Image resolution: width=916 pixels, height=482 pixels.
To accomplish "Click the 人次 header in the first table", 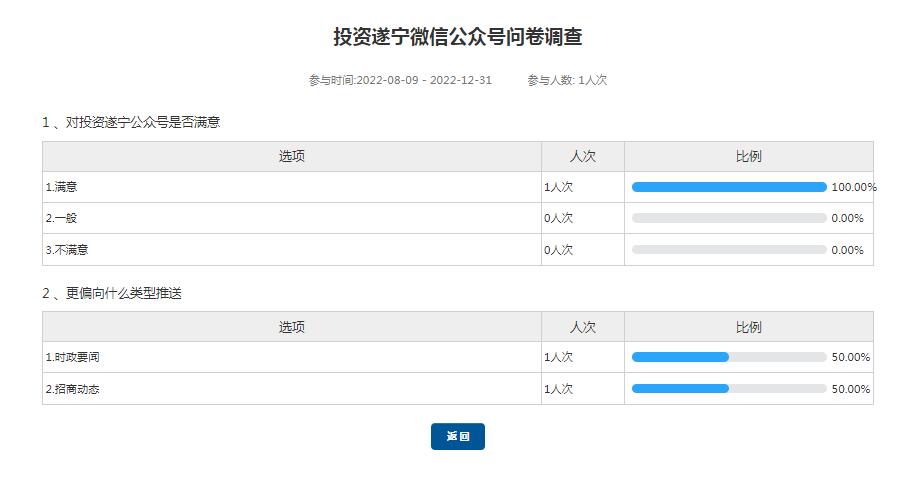I will (x=582, y=156).
